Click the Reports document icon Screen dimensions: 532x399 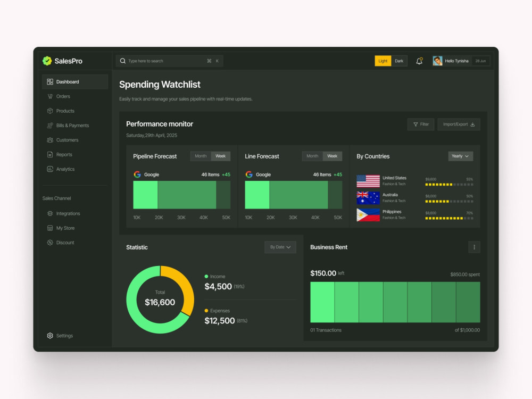click(50, 155)
